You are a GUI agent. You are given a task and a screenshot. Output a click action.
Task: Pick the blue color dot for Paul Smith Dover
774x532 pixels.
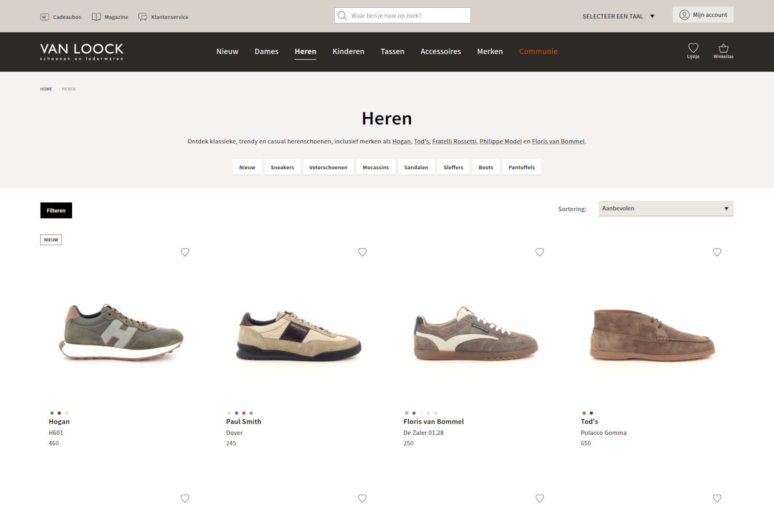[x=237, y=413]
